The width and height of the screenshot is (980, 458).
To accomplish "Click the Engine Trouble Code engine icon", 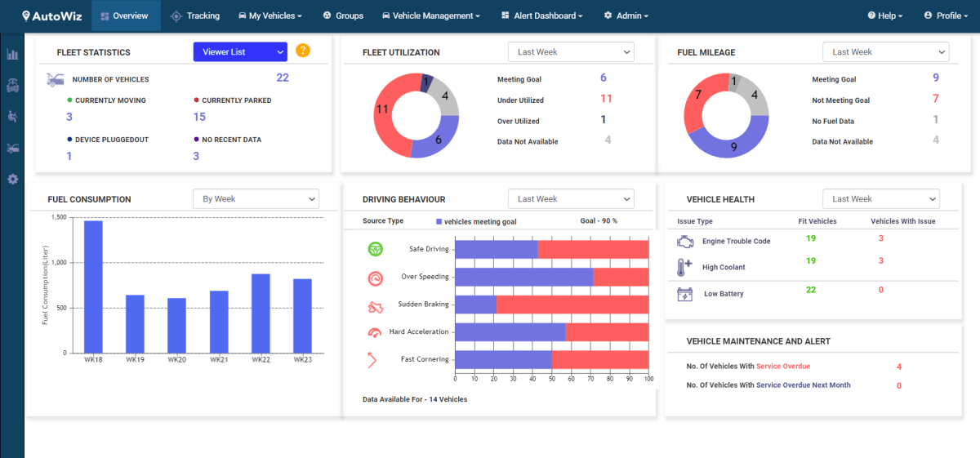I will pyautogui.click(x=686, y=242).
